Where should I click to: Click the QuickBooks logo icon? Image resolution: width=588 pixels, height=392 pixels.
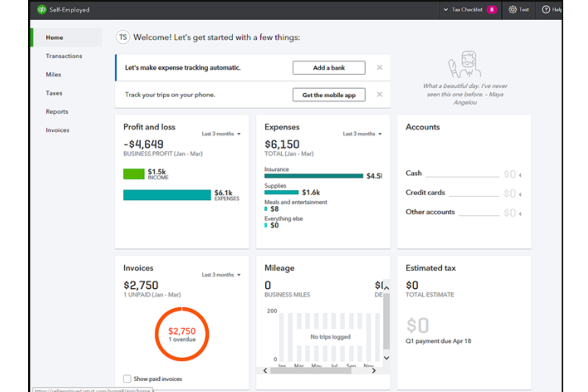[x=41, y=10]
